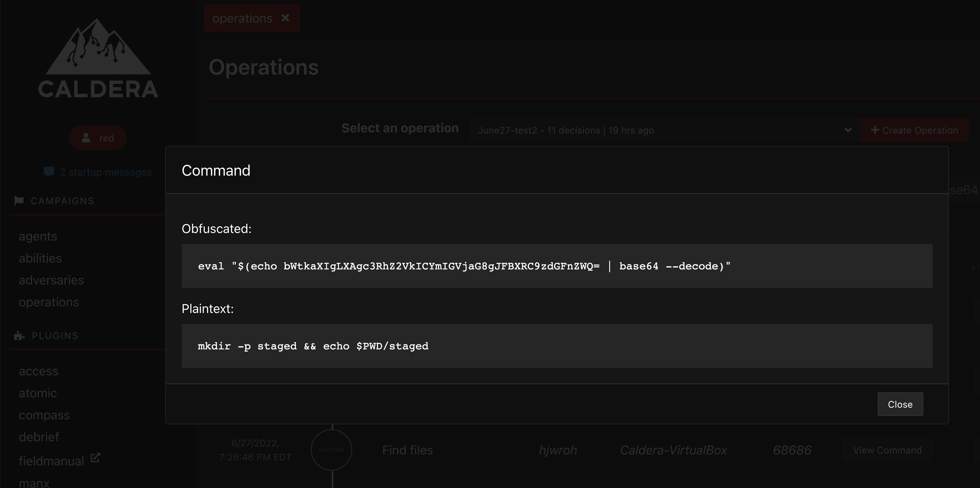Open the debrief plugin

click(39, 437)
